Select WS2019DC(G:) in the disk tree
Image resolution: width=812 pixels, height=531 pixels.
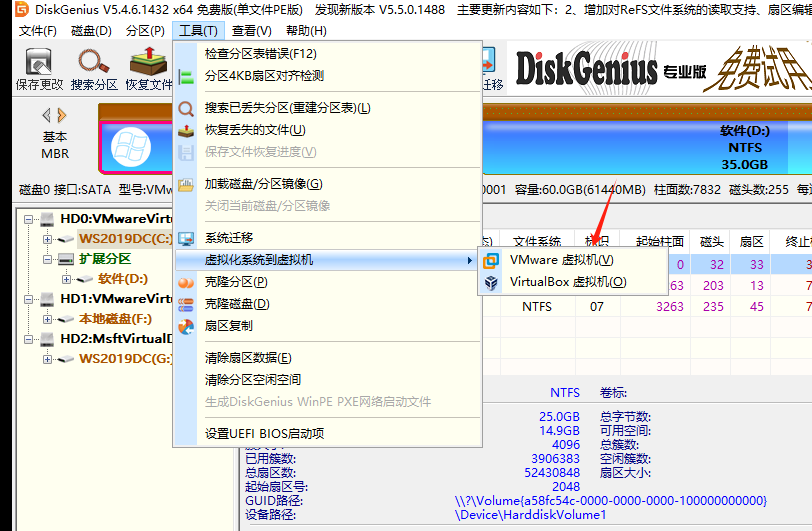[x=126, y=359]
